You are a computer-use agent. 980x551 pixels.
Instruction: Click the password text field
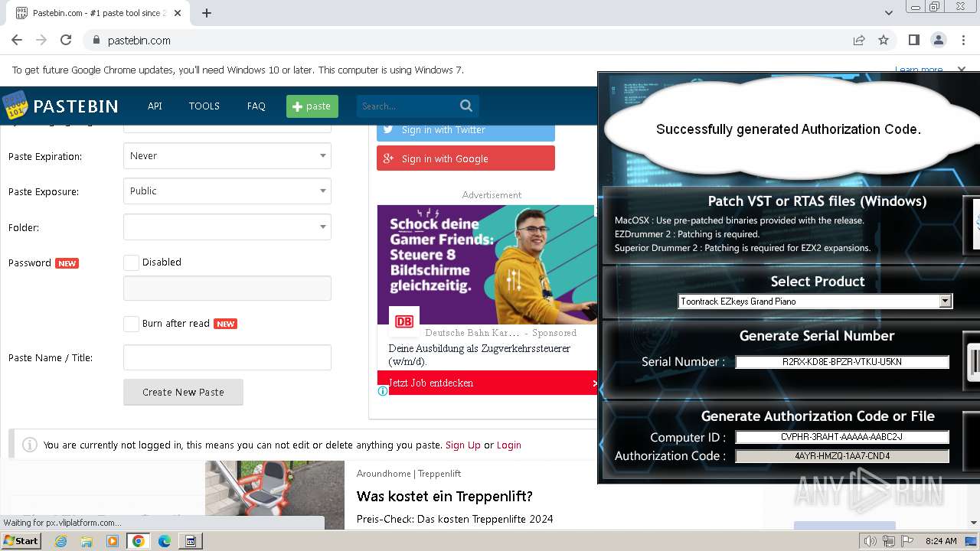(x=227, y=289)
